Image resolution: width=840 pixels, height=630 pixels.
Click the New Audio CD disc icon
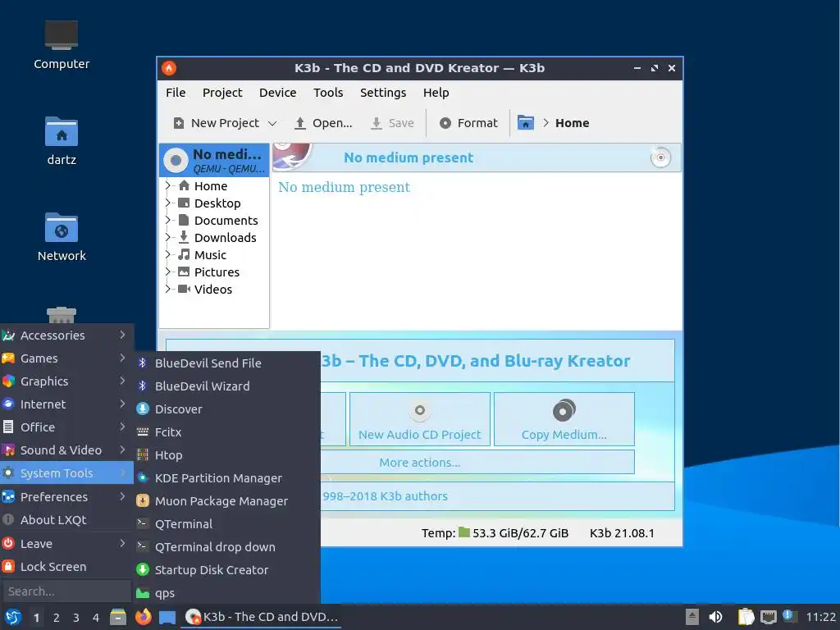[x=420, y=410]
